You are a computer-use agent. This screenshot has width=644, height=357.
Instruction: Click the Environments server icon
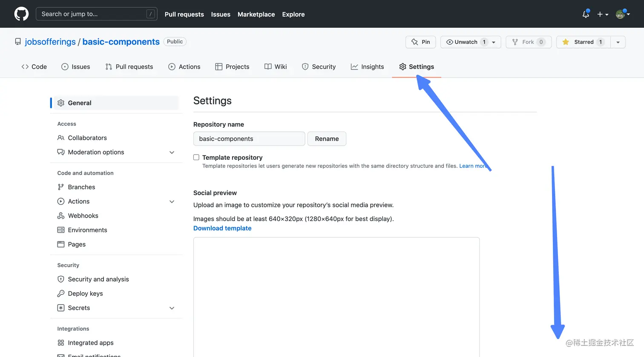(x=61, y=230)
